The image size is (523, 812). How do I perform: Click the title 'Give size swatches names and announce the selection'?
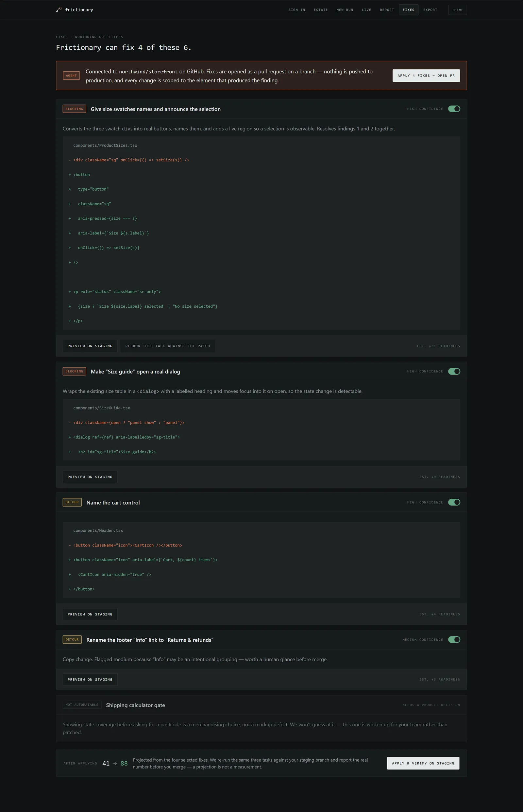(156, 109)
